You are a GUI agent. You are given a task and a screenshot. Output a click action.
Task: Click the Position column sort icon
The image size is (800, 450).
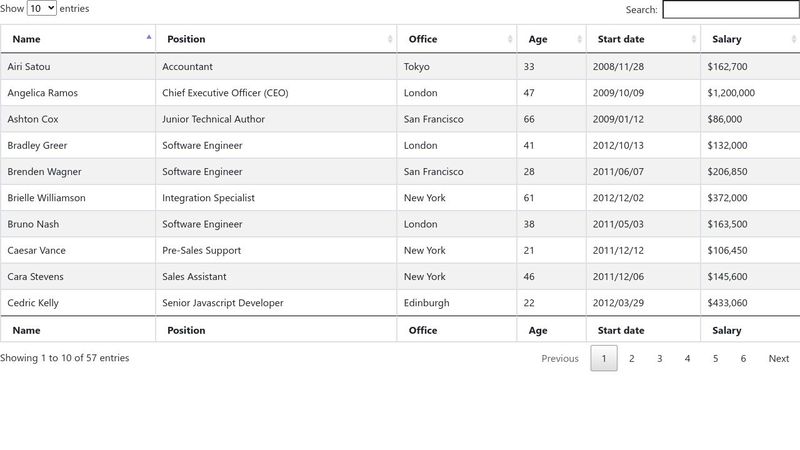pos(390,39)
